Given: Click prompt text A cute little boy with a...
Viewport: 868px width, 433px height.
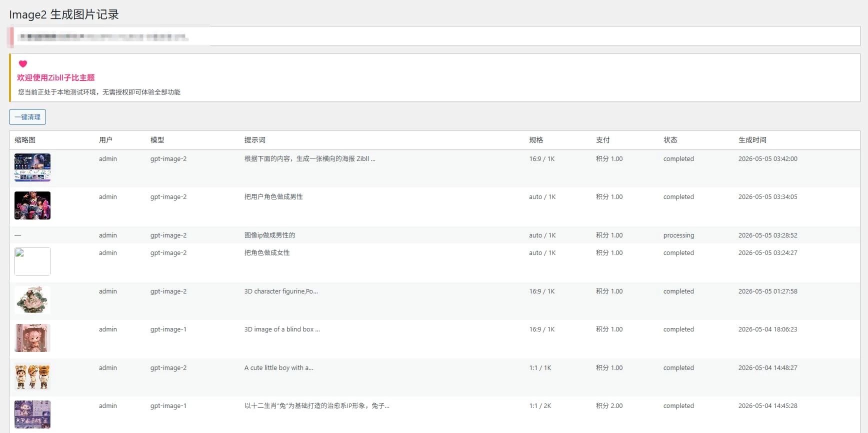Looking at the screenshot, I should [279, 367].
